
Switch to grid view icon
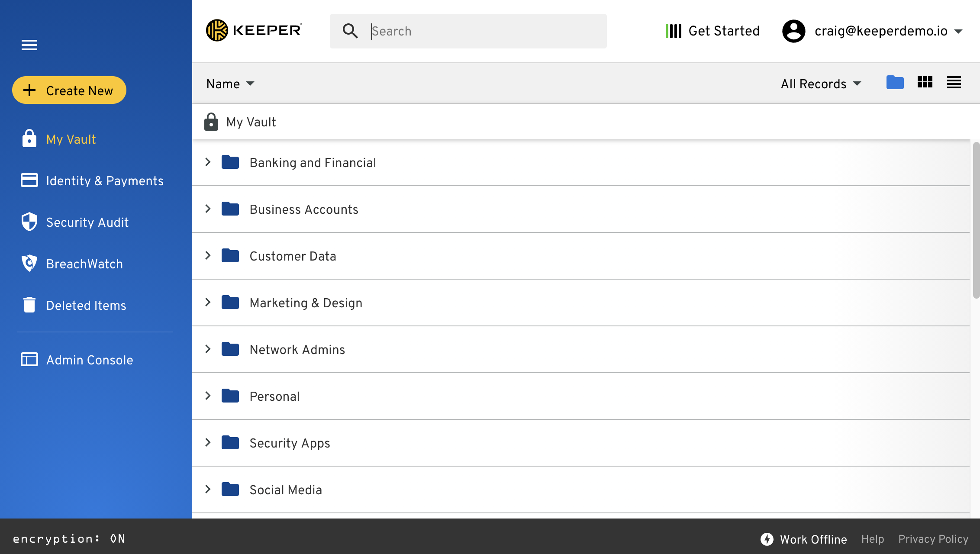925,82
